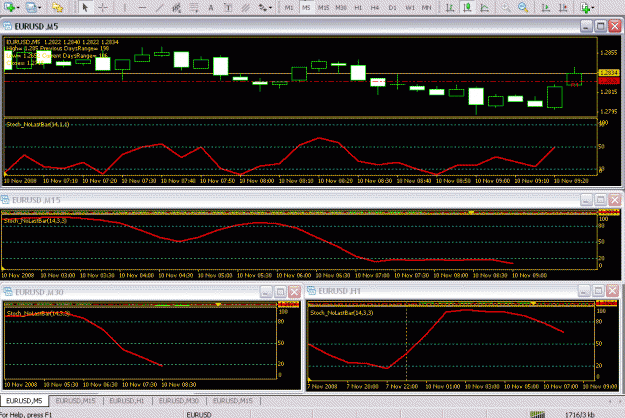Switch to the EURUSD,H1 chart tab

click(x=127, y=400)
